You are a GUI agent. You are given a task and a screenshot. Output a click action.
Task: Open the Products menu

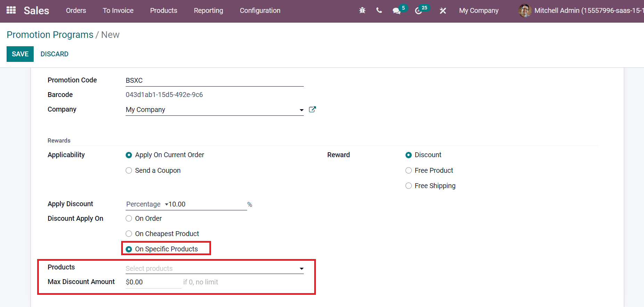click(x=164, y=10)
